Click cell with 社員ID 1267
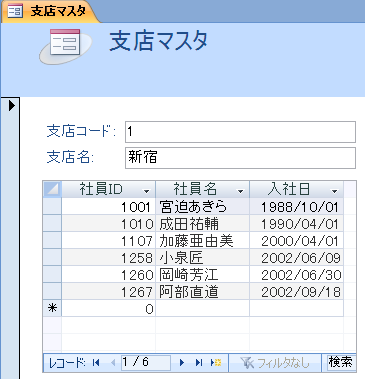The image size is (365, 379). pyautogui.click(x=109, y=292)
